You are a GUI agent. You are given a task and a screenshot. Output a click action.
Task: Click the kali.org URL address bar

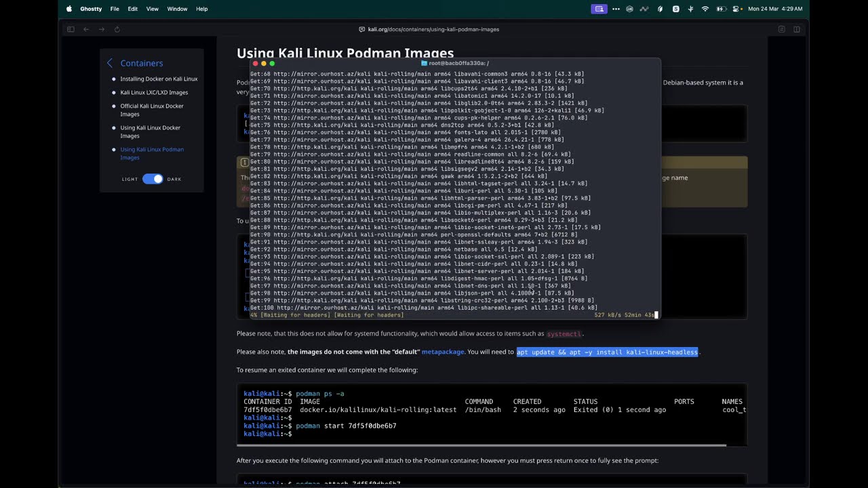pos(433,29)
